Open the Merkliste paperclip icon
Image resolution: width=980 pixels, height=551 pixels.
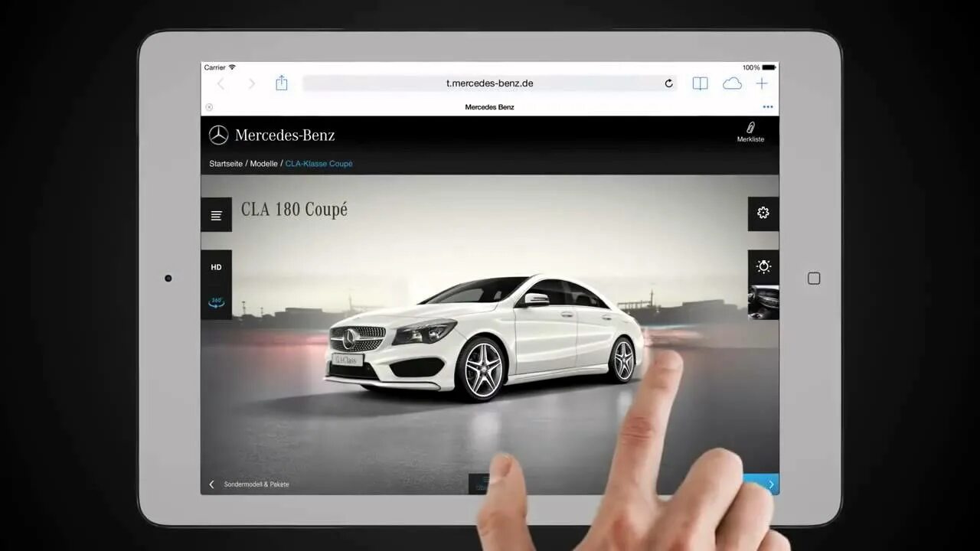[x=750, y=132]
